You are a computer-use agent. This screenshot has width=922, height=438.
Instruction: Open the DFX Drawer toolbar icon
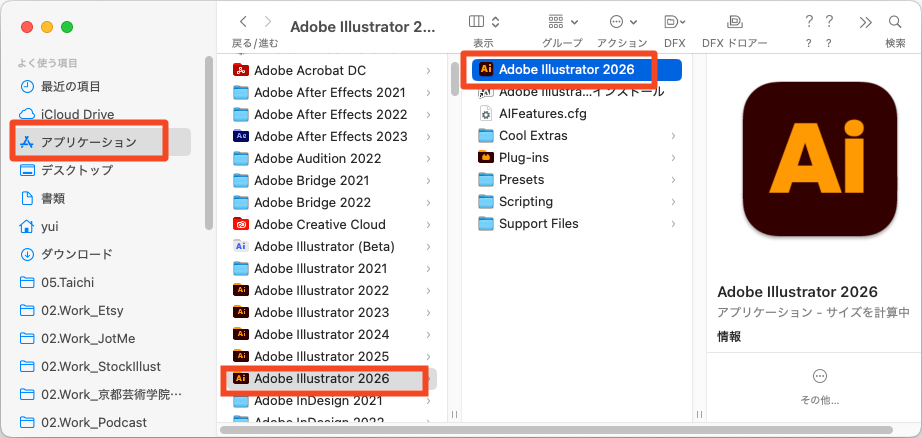point(734,21)
